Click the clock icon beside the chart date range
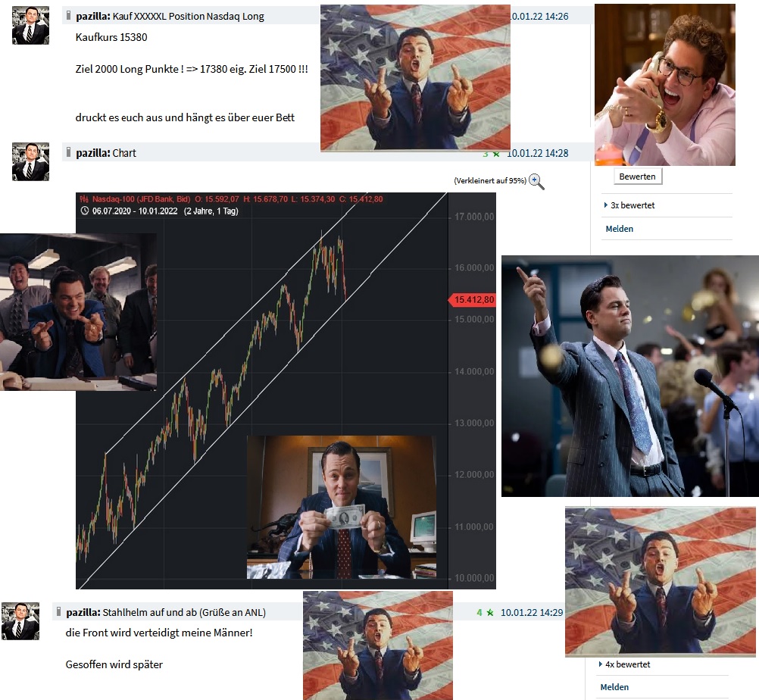 [x=85, y=211]
